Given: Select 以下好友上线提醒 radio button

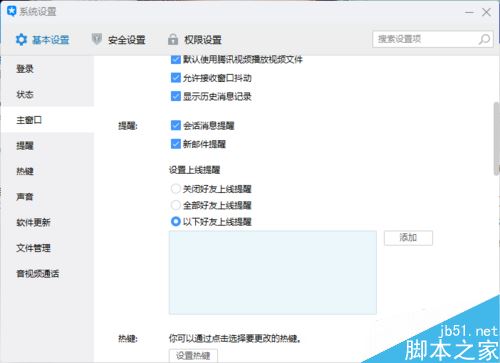Looking at the screenshot, I should (176, 221).
